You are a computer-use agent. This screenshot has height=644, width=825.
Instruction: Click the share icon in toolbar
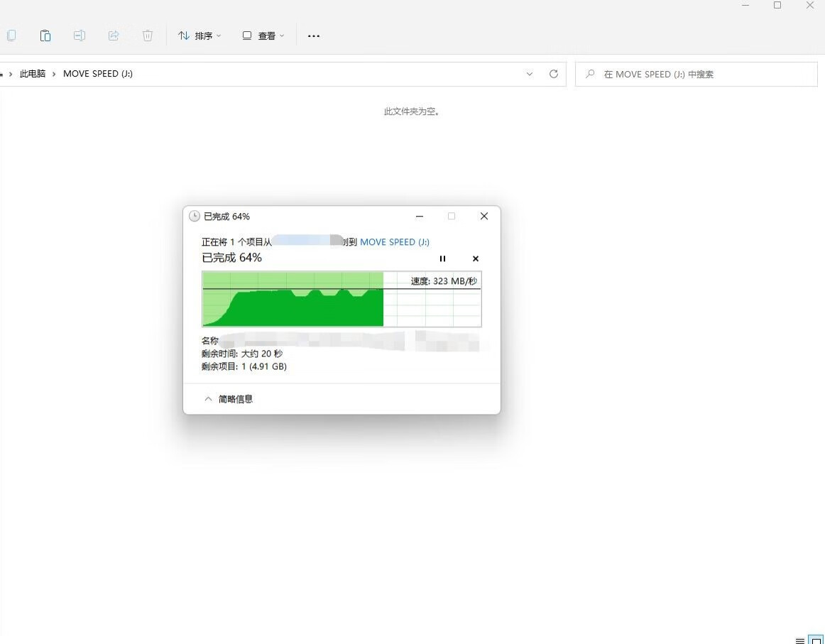click(113, 36)
